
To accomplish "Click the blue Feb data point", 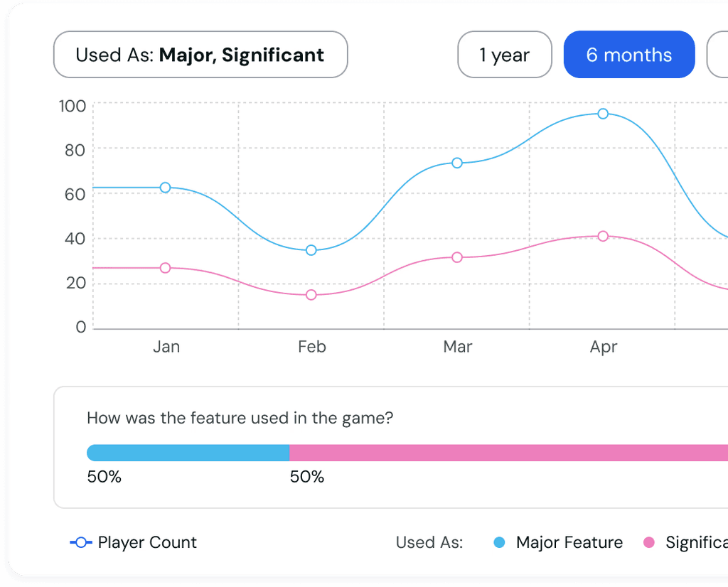I will pos(311,250).
